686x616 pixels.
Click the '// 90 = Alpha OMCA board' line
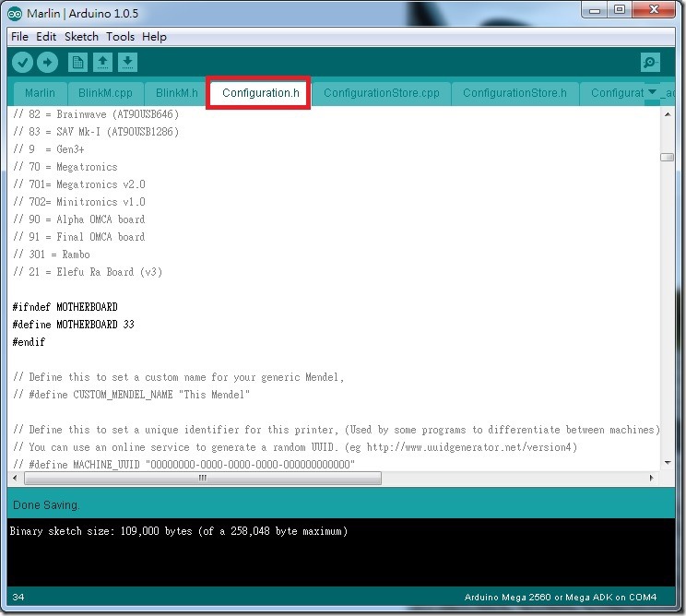tap(78, 219)
